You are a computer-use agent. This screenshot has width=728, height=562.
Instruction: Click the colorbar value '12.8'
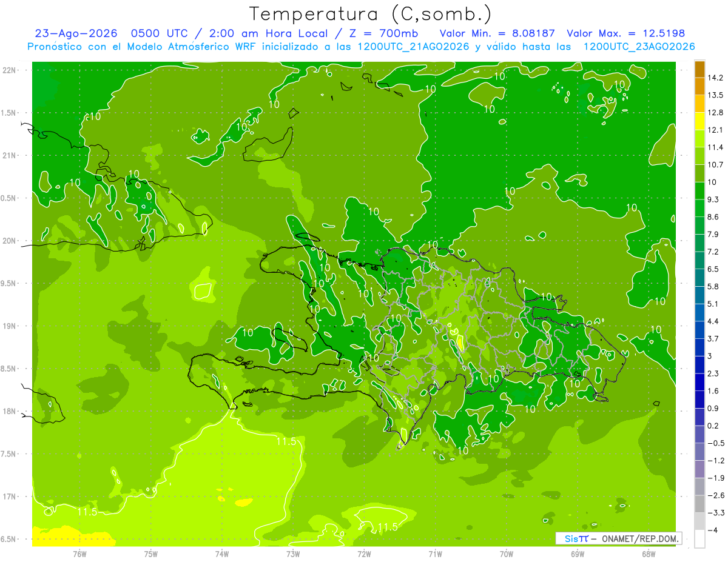(x=716, y=113)
